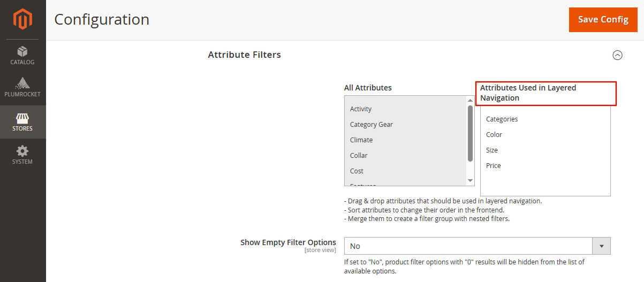The image size is (644, 282).
Task: Select Categories in layered navigation list
Action: coord(502,119)
